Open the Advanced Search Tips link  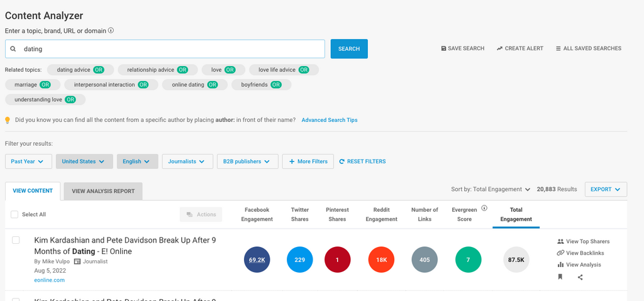tap(329, 120)
